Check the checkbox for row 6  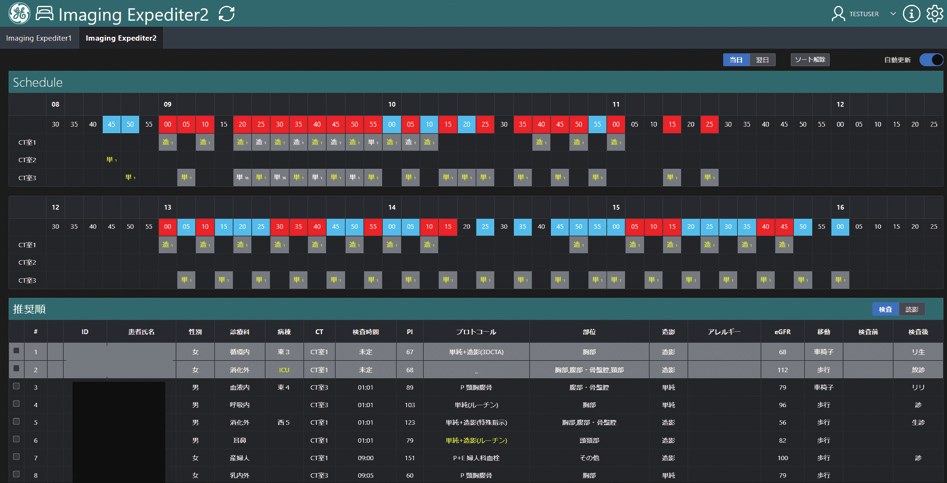point(16,439)
